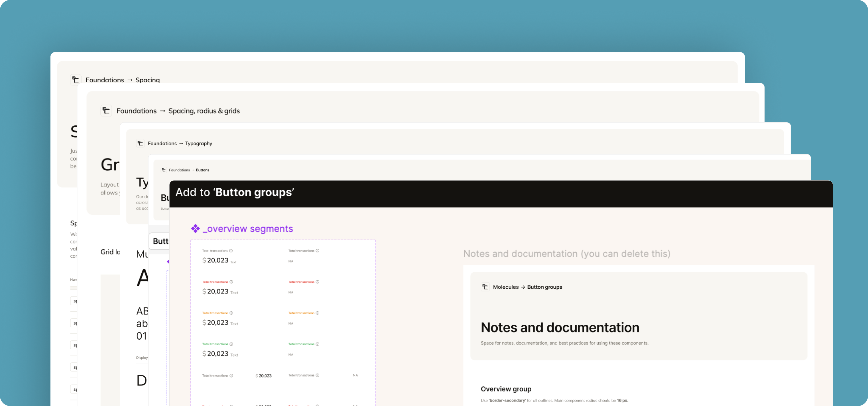Select Foundations in the Spacing, radius & grids breadcrumb
The width and height of the screenshot is (868, 406).
click(x=137, y=111)
